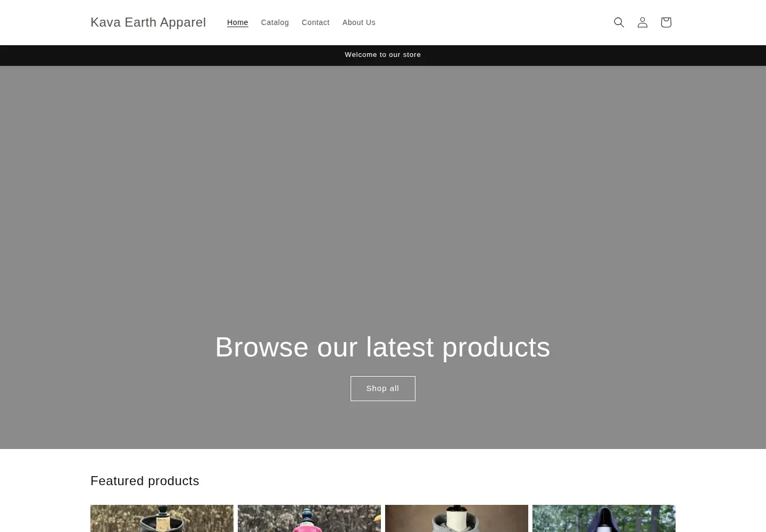Select the Welcome to our store announcement
This screenshot has width=766, height=532.
click(x=382, y=55)
